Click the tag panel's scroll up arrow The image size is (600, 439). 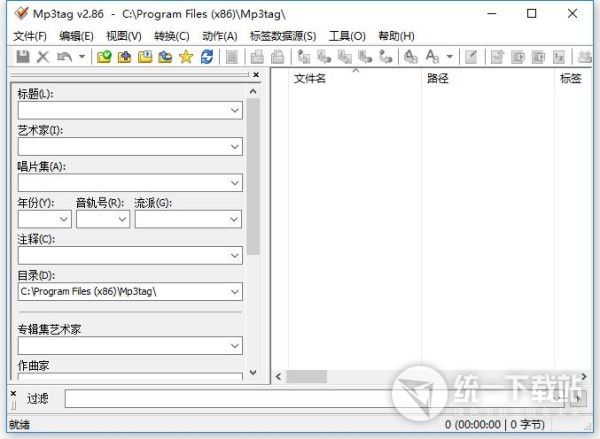pyautogui.click(x=253, y=91)
